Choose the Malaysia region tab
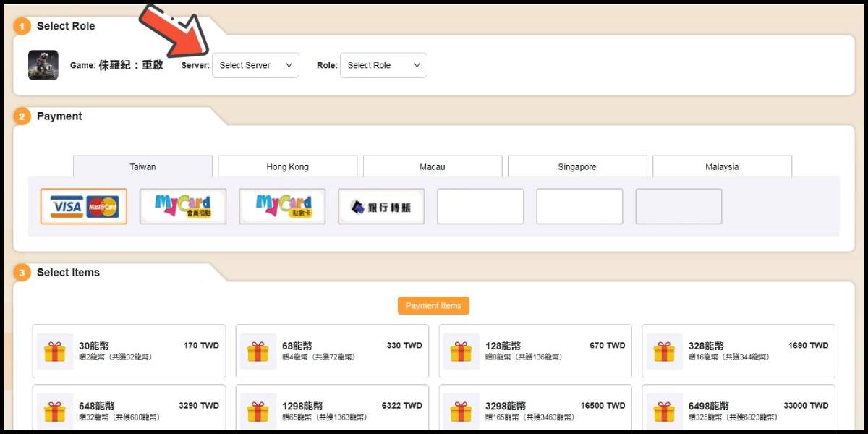The image size is (868, 434). point(722,166)
